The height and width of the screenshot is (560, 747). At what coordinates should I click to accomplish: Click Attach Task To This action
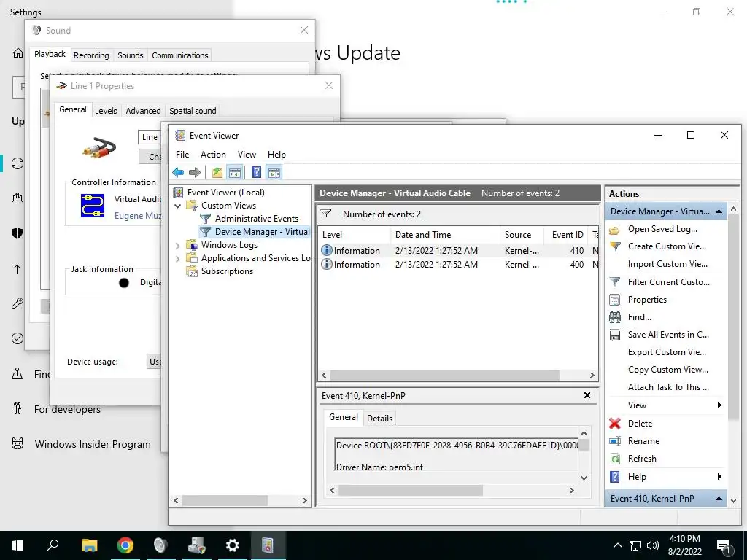[x=668, y=388]
